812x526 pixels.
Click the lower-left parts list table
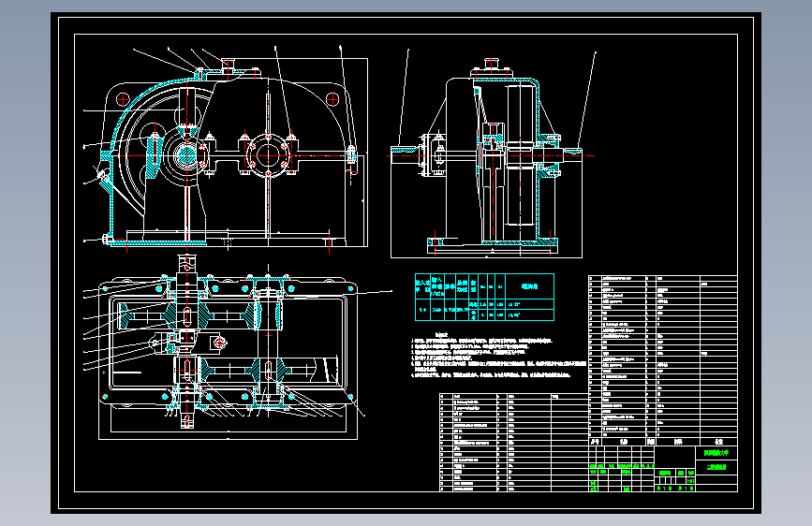click(x=514, y=442)
